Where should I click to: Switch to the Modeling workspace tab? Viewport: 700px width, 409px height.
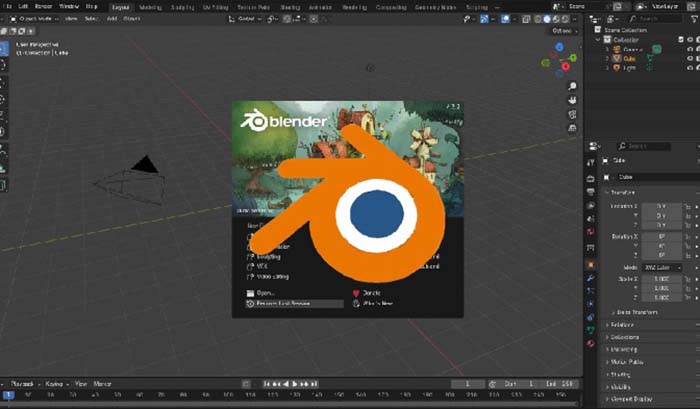149,6
